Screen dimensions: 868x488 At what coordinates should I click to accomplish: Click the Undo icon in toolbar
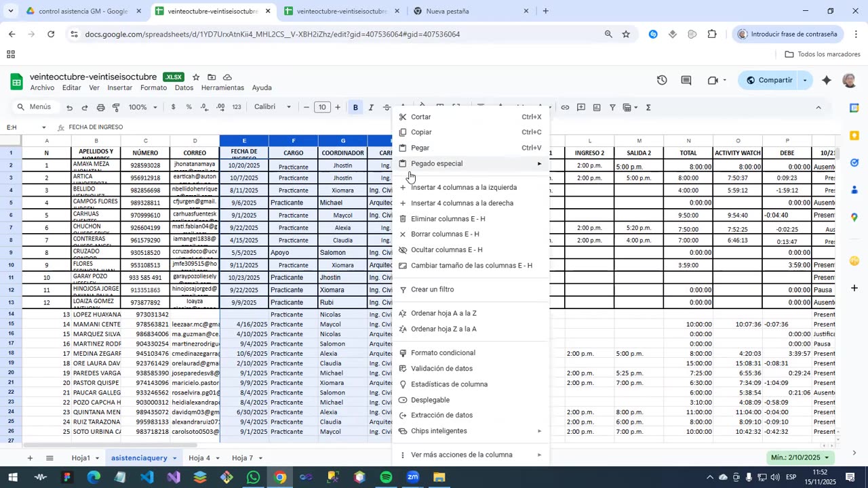point(69,107)
